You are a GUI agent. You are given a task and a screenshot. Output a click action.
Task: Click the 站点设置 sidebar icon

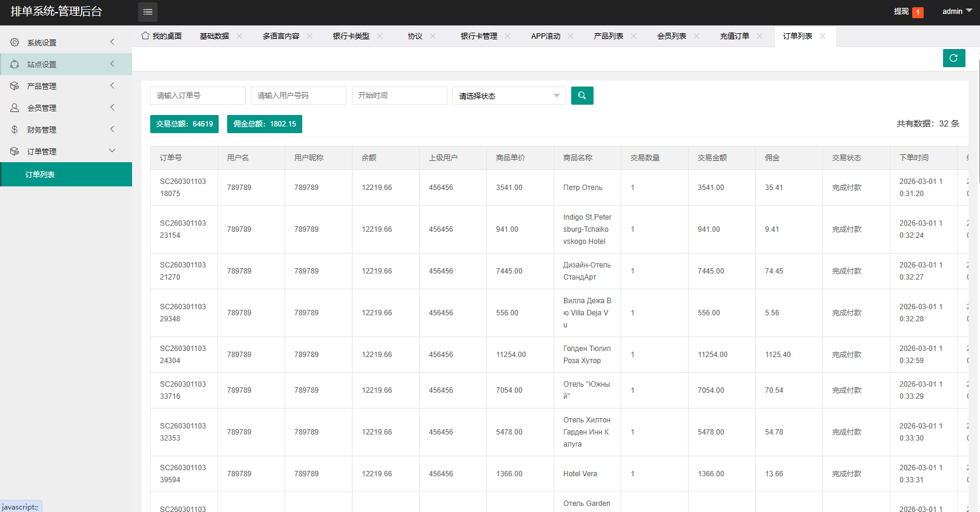pos(15,64)
